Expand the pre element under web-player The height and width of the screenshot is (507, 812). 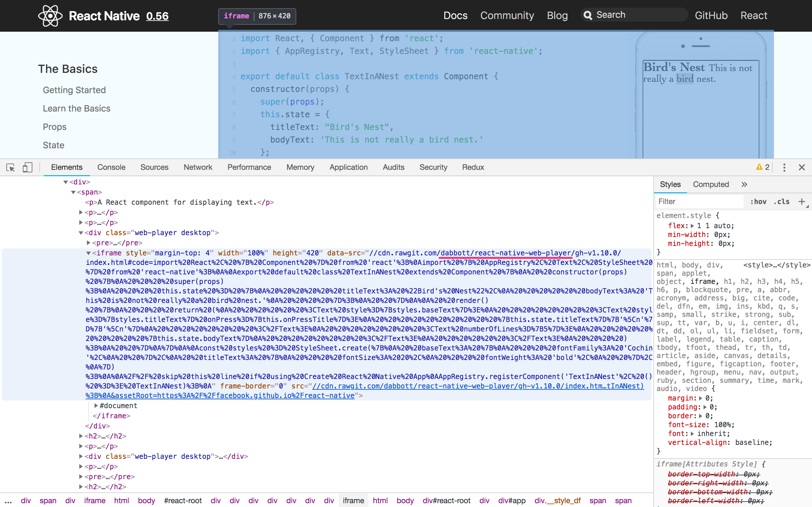click(x=88, y=243)
